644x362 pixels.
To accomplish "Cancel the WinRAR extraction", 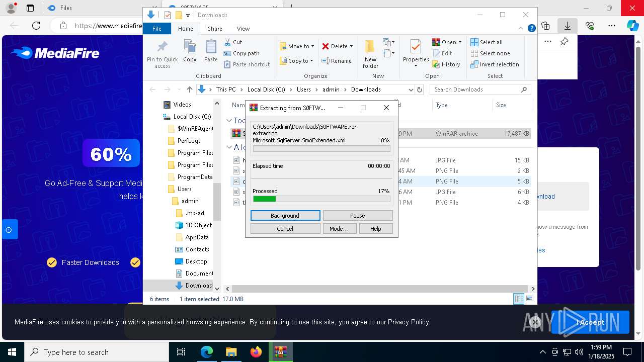I will tap(285, 228).
